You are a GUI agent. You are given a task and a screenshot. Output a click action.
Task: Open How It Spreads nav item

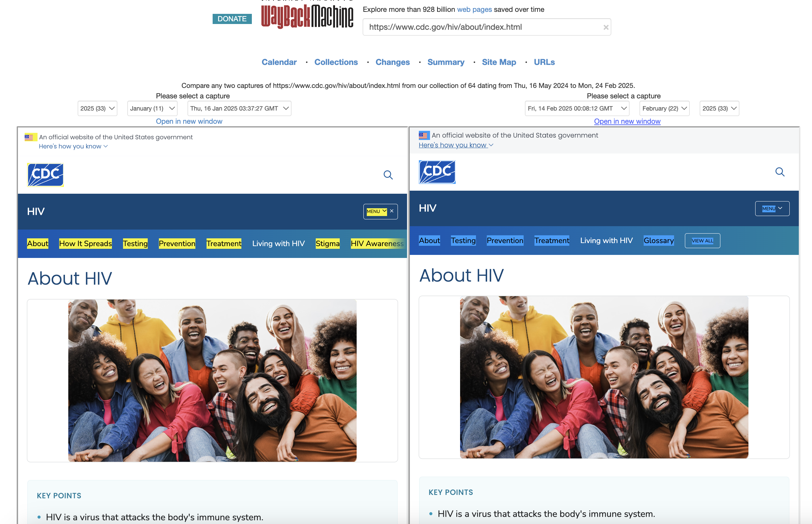pyautogui.click(x=86, y=244)
